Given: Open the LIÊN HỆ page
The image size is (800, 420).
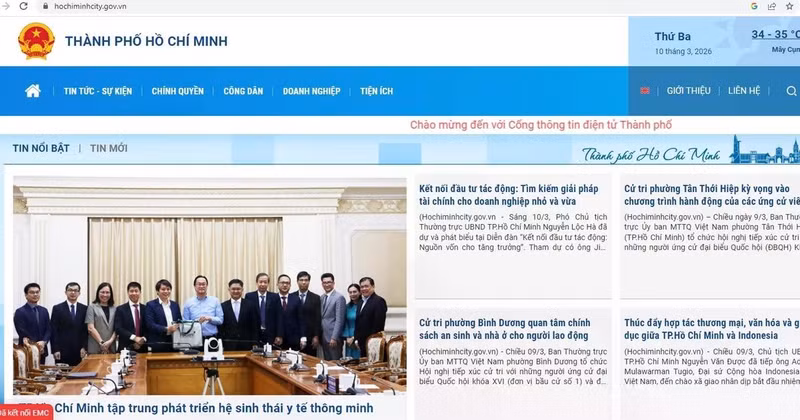Looking at the screenshot, I should (744, 91).
